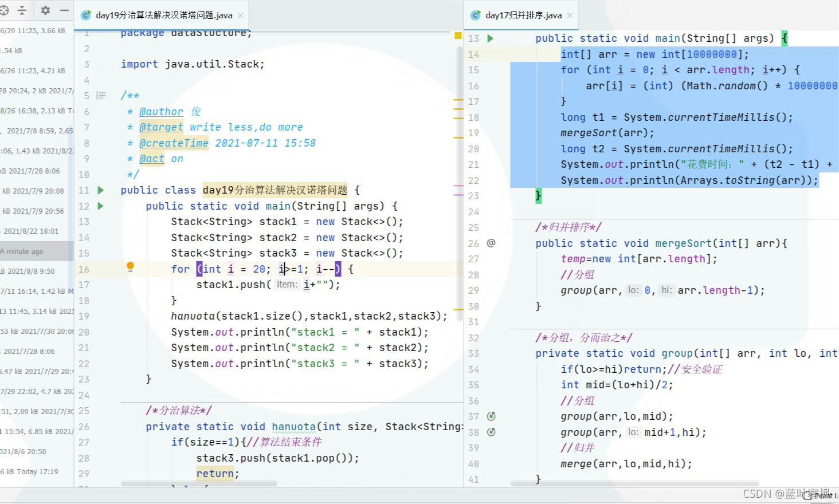Click the 'item:' parameter hint on line 17

[287, 284]
